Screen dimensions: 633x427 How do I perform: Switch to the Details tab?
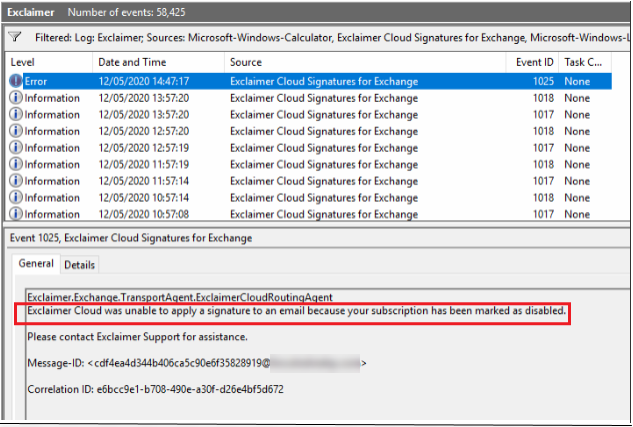(79, 265)
